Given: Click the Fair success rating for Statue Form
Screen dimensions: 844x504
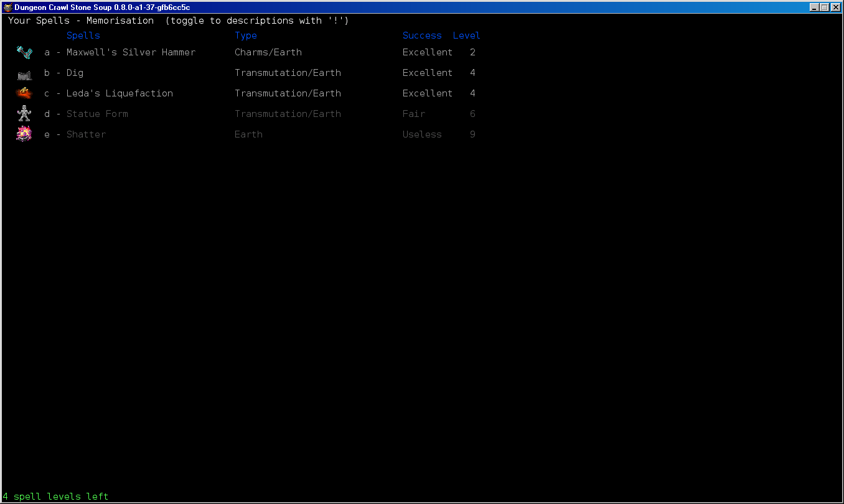Looking at the screenshot, I should click(414, 114).
